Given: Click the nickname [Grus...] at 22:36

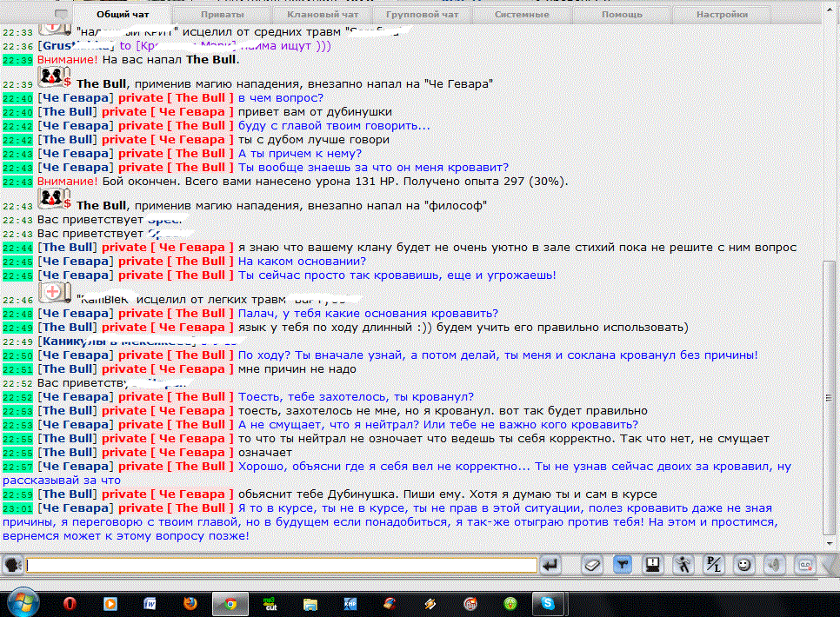Looking at the screenshot, I should click(x=76, y=46).
